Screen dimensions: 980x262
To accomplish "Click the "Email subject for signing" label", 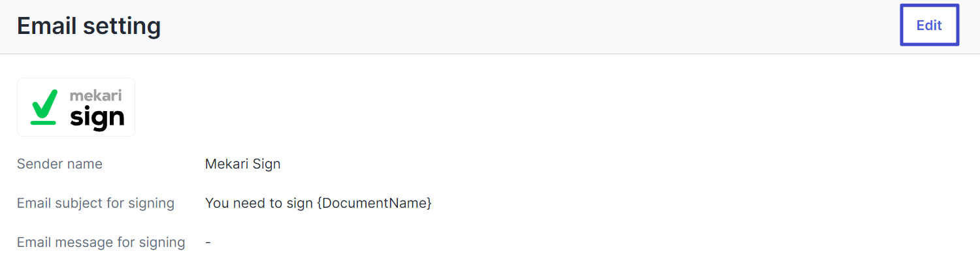I will coord(95,203).
